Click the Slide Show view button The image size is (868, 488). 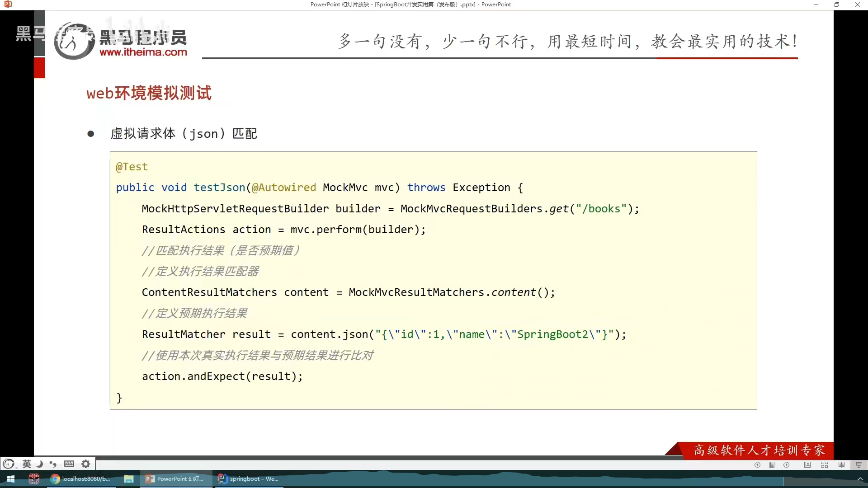(x=859, y=465)
